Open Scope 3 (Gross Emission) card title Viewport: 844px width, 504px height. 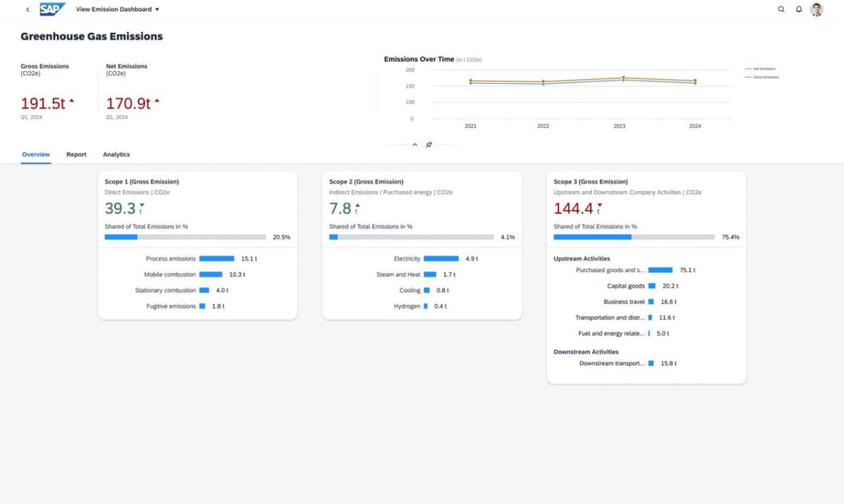590,182
